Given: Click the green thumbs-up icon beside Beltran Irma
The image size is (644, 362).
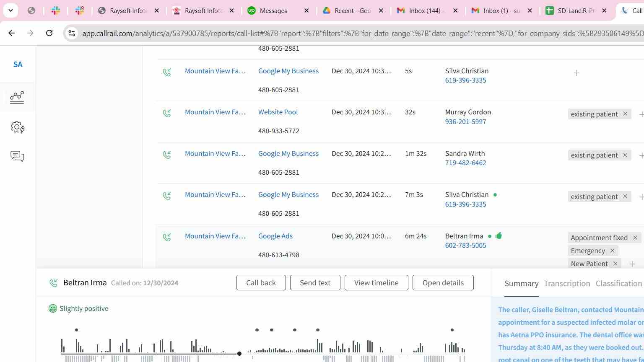Looking at the screenshot, I should (499, 235).
